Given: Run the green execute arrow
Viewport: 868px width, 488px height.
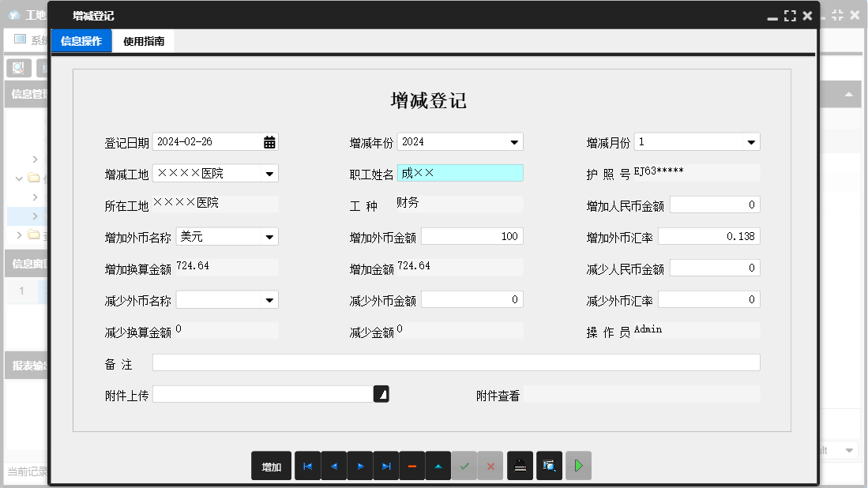Looking at the screenshot, I should (577, 466).
